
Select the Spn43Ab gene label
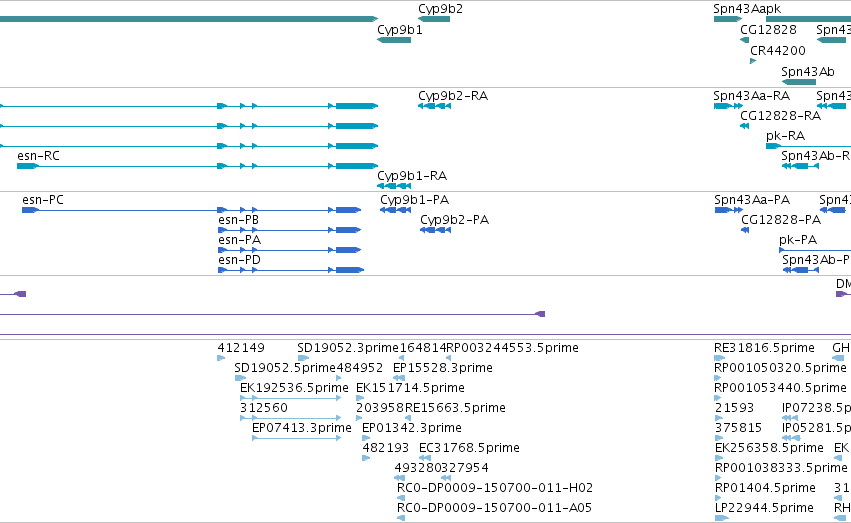point(808,72)
